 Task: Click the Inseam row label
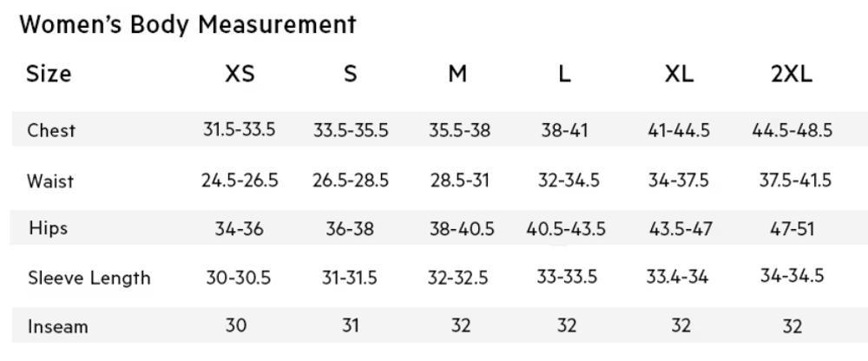click(x=56, y=327)
